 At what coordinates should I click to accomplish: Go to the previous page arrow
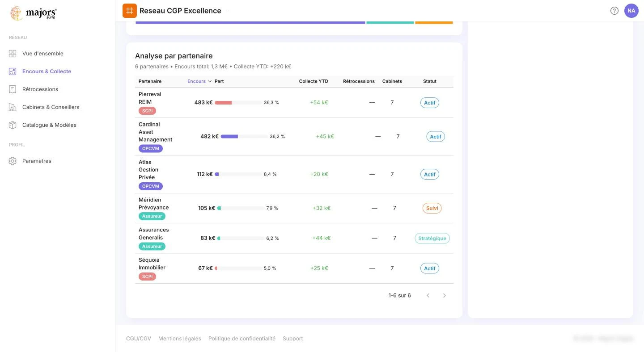428,295
